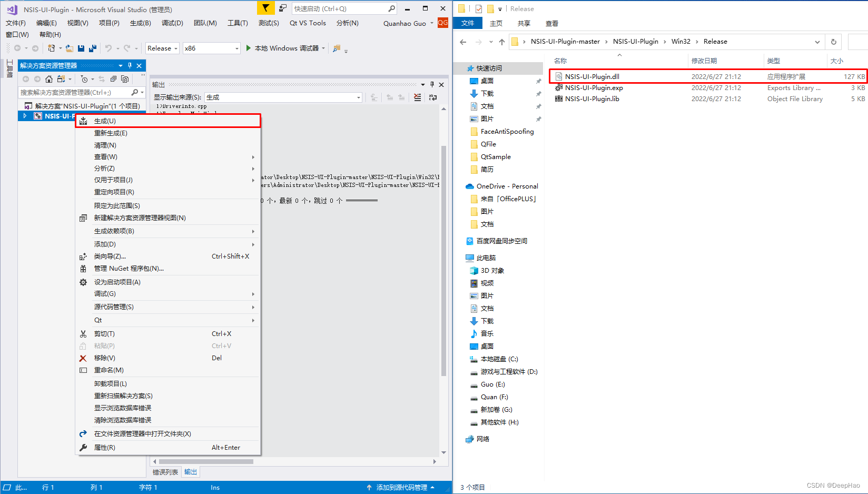Go back in File Explorer navigation
This screenshot has height=494, width=868.
(463, 42)
